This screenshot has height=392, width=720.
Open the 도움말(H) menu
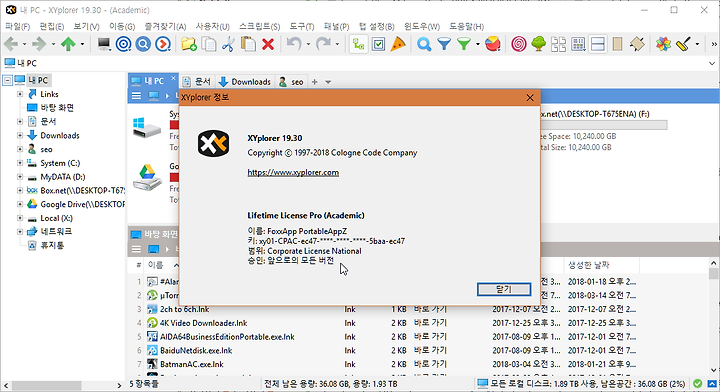(467, 27)
